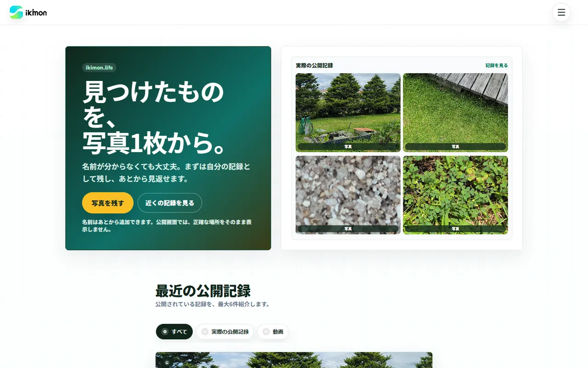Viewport: 588px width, 368px height.
Task: Click the yellow 写真を残す button
Action: 108,203
